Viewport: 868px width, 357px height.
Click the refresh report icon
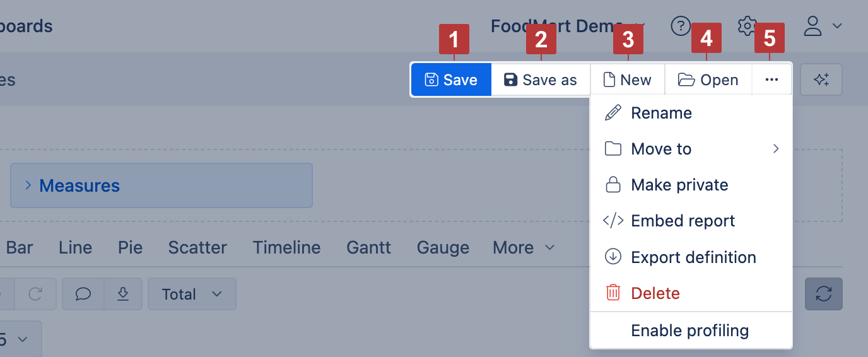[823, 294]
